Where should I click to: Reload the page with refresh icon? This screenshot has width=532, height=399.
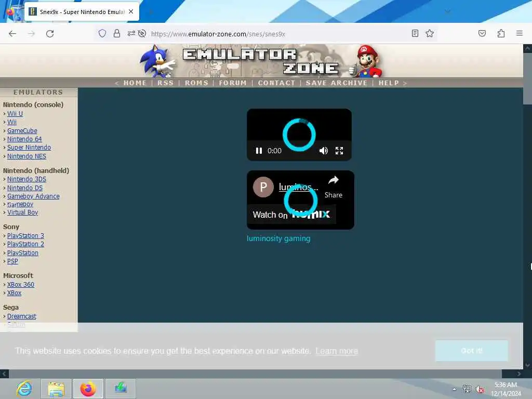tap(50, 34)
